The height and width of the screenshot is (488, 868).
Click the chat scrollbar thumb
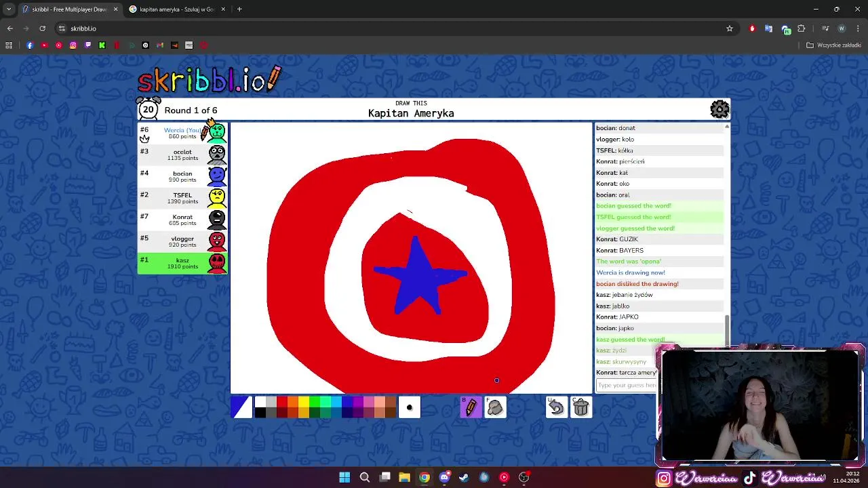(727, 330)
